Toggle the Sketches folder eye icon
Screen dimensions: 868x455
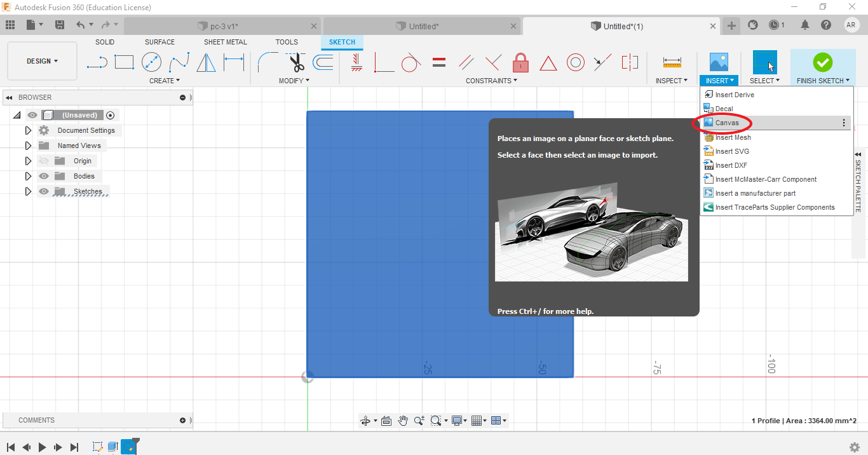click(44, 191)
